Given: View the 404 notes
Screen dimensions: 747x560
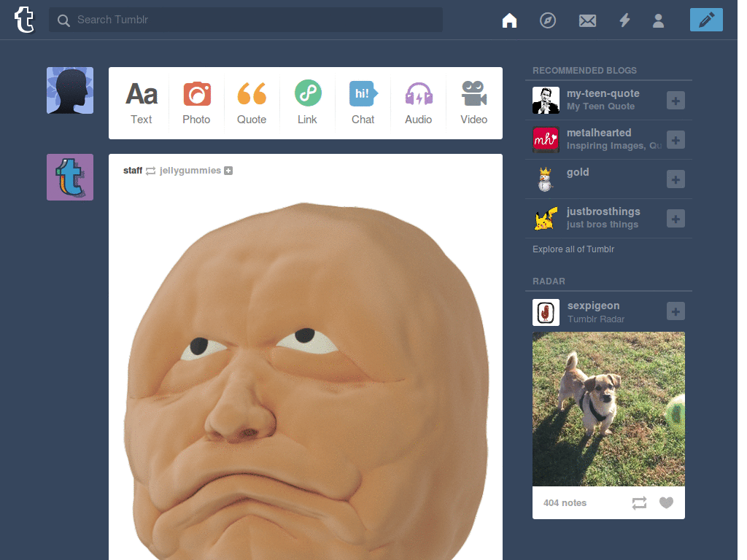Looking at the screenshot, I should point(565,503).
